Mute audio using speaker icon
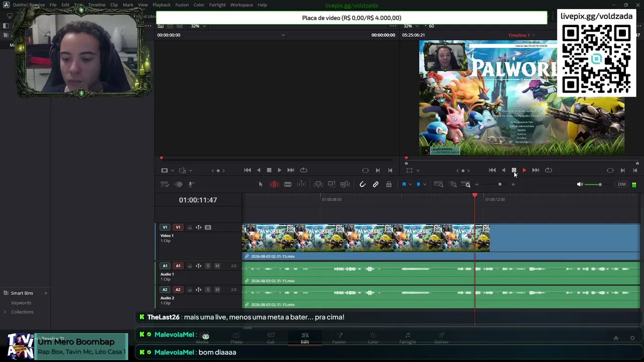Screen dimensions: 644x362 click(x=580, y=185)
